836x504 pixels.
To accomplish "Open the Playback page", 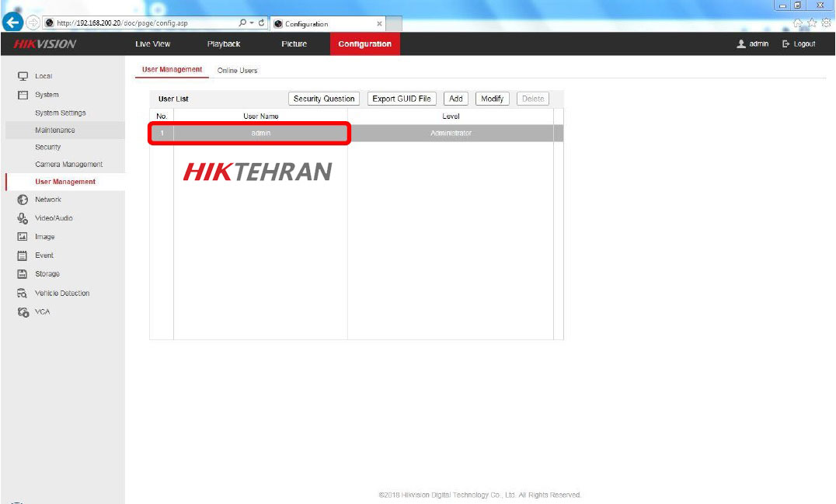I will [x=224, y=43].
